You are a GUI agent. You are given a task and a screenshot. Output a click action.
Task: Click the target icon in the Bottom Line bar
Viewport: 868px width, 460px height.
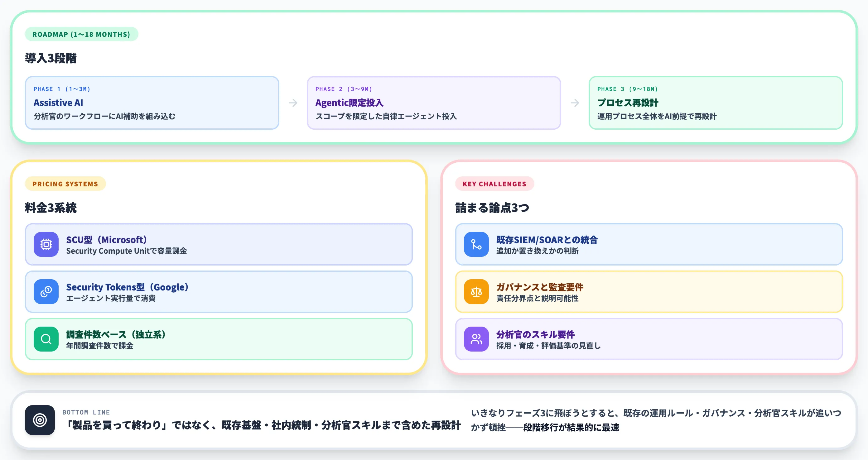(40, 420)
